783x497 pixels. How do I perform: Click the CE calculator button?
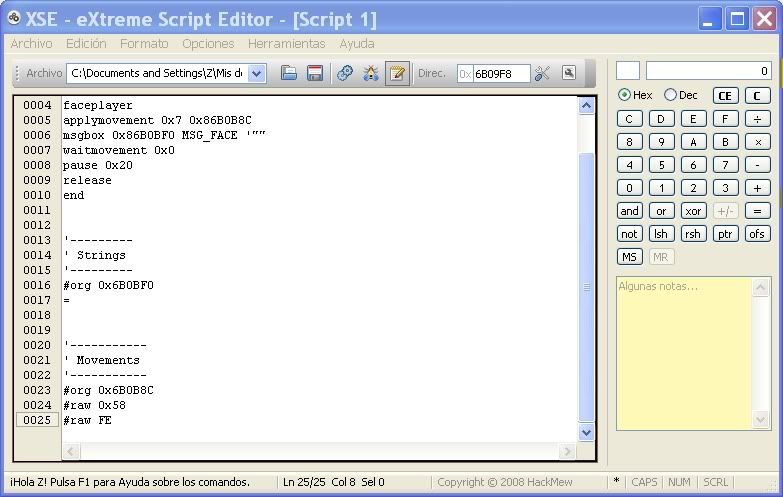pos(725,96)
